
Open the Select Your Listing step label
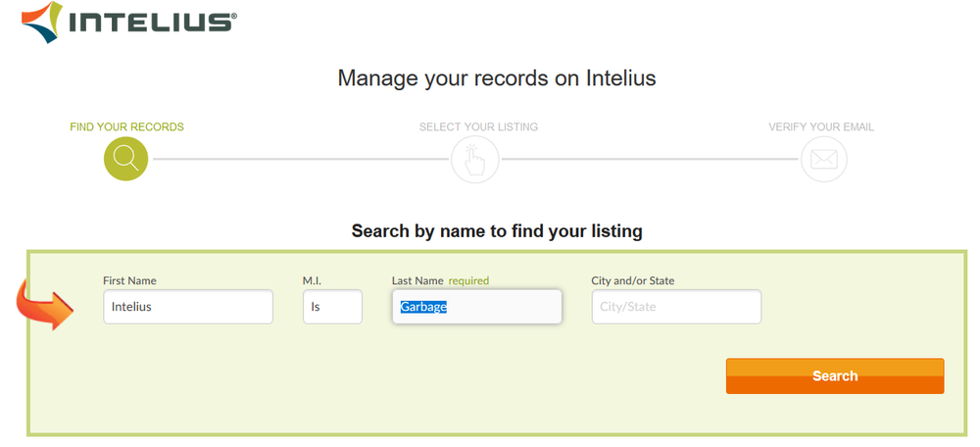click(x=478, y=126)
